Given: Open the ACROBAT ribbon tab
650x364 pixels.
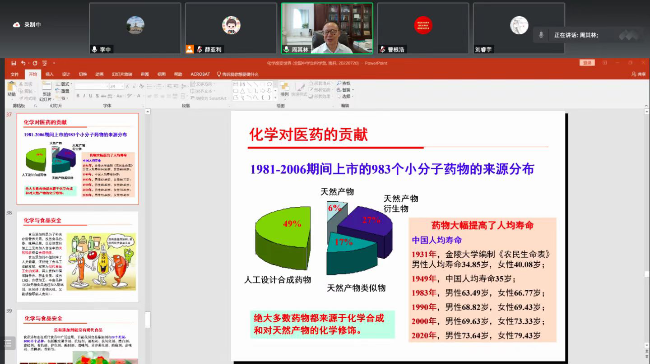Looking at the screenshot, I should [200, 74].
